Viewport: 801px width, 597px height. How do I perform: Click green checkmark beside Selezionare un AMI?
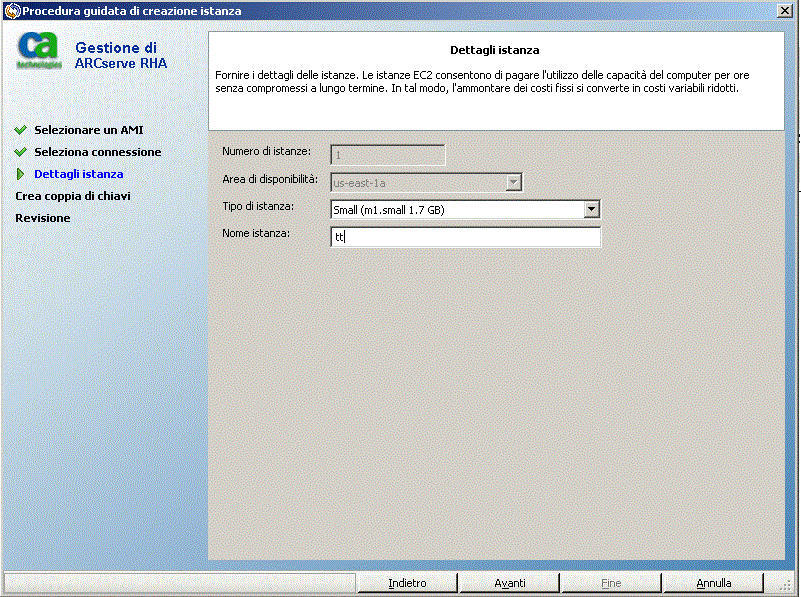point(20,130)
